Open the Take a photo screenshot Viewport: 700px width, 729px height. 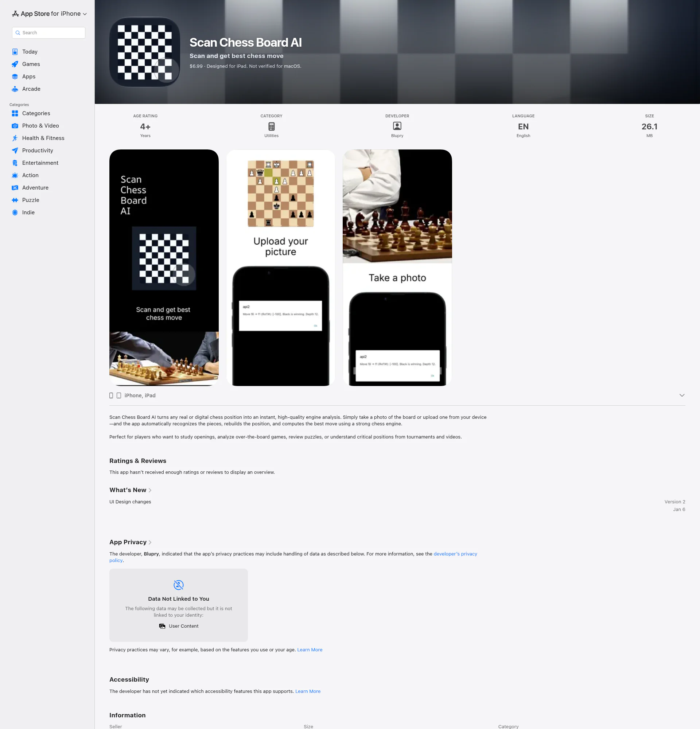pyautogui.click(x=397, y=268)
